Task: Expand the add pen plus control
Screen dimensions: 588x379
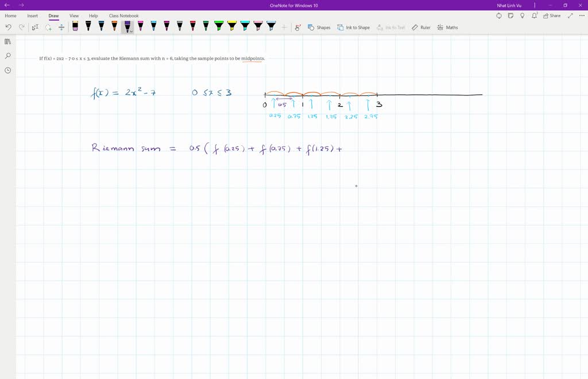Action: 283,27
